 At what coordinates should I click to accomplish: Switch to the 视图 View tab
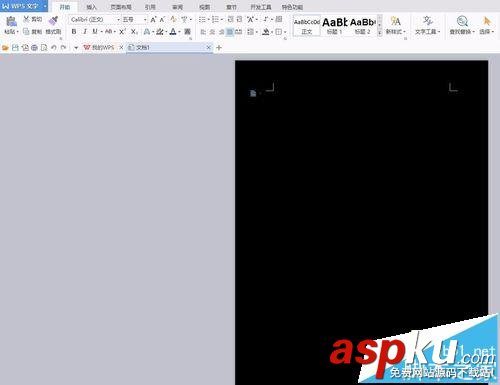click(204, 7)
